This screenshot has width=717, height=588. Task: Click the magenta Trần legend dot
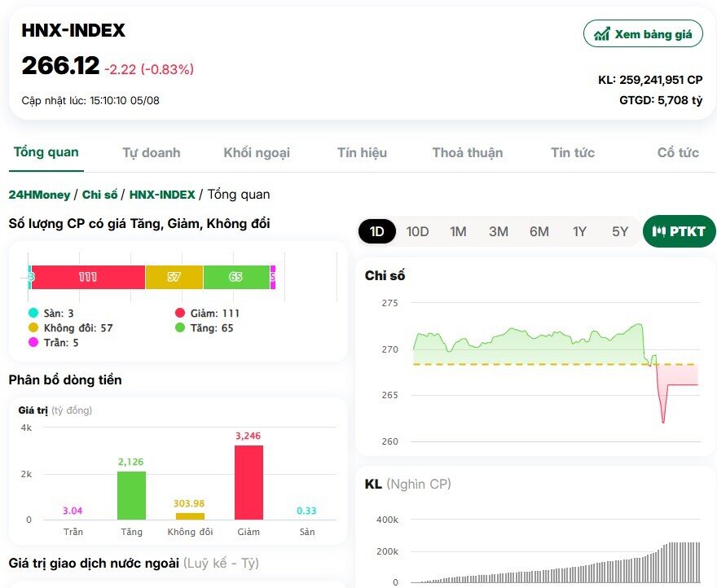pyautogui.click(x=33, y=343)
